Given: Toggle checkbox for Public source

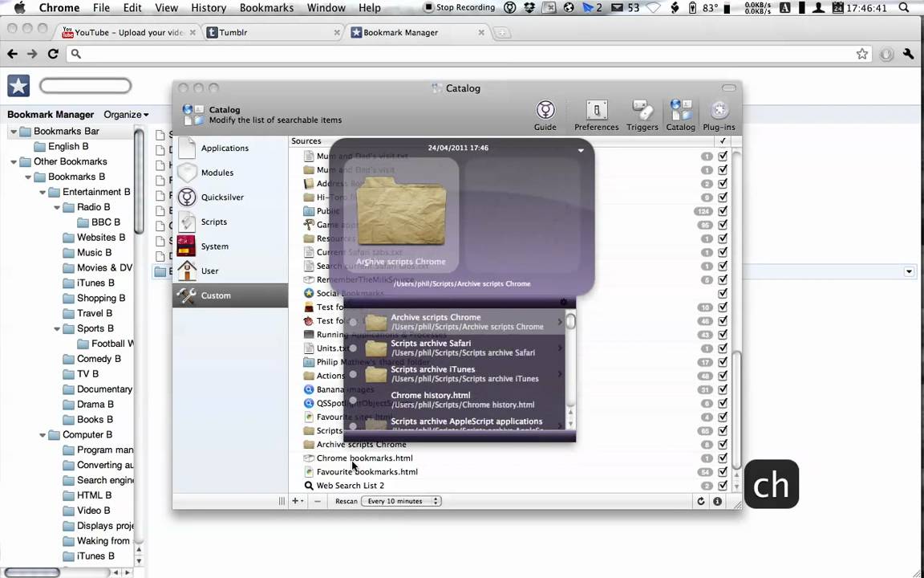Looking at the screenshot, I should click(x=723, y=211).
